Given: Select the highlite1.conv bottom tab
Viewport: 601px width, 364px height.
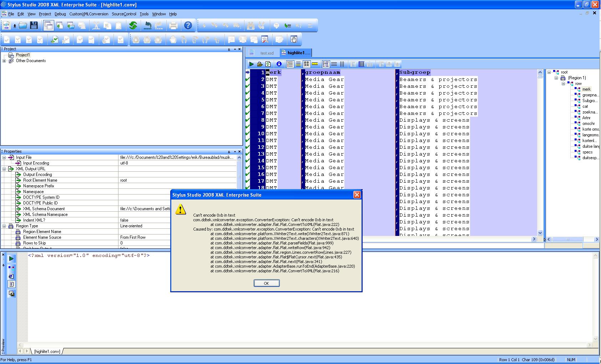Looking at the screenshot, I should point(47,352).
